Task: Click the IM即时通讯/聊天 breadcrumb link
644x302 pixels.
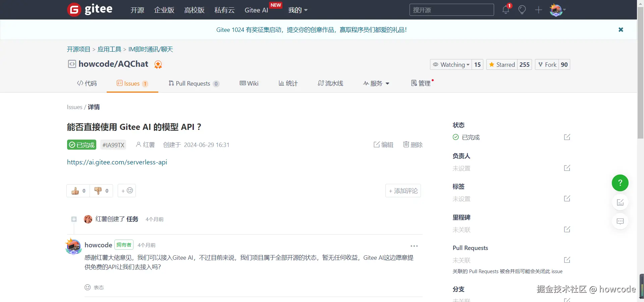Action: pyautogui.click(x=151, y=49)
